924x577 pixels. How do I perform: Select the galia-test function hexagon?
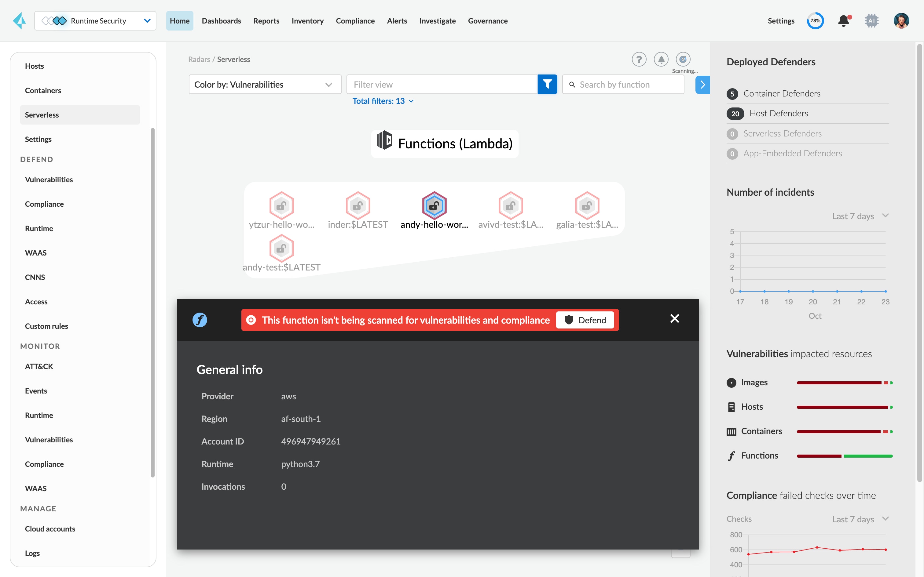pos(587,205)
